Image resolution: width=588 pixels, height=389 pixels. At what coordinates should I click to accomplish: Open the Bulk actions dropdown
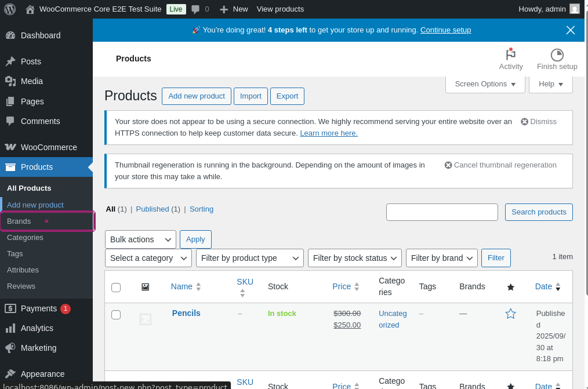(x=140, y=239)
